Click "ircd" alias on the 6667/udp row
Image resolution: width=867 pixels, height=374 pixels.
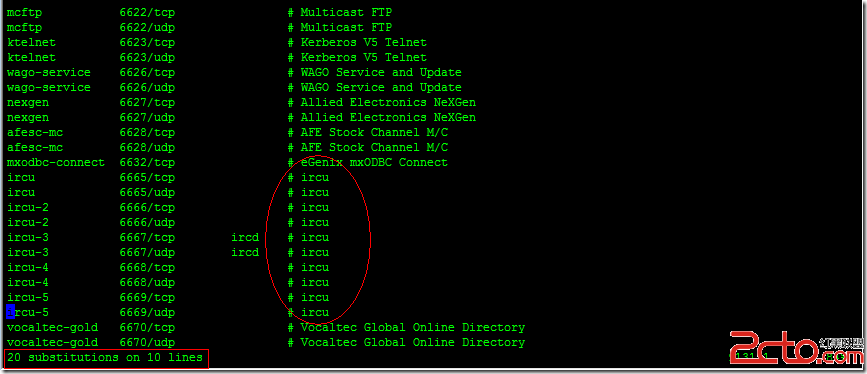pos(245,252)
